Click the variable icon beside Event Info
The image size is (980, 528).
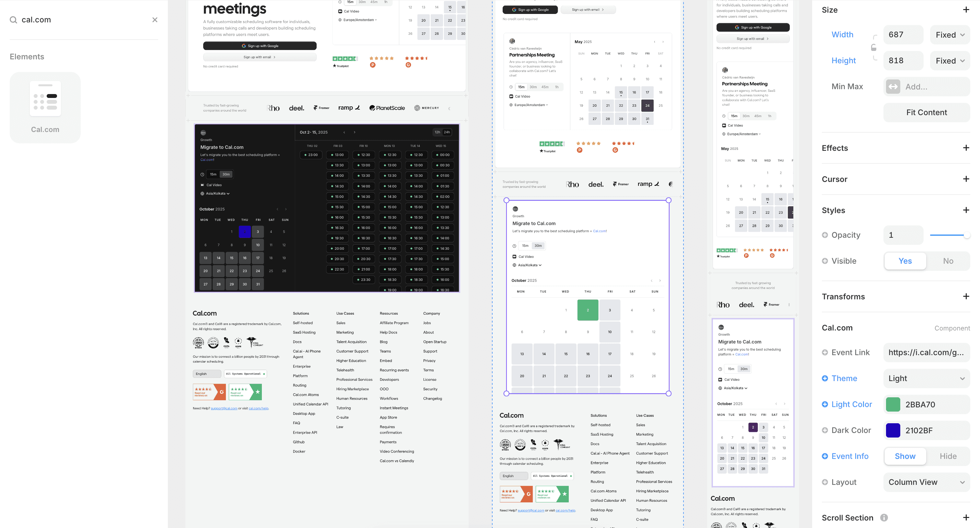pyautogui.click(x=825, y=456)
